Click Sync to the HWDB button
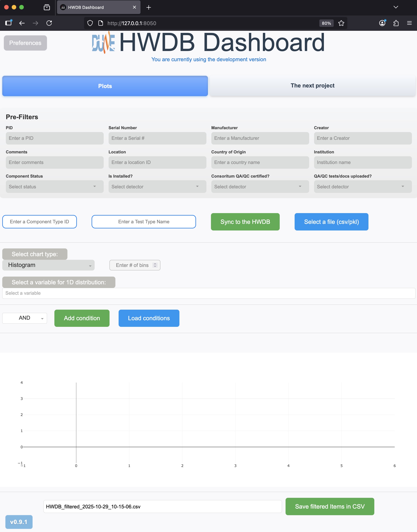Image resolution: width=417 pixels, height=532 pixels. point(245,222)
